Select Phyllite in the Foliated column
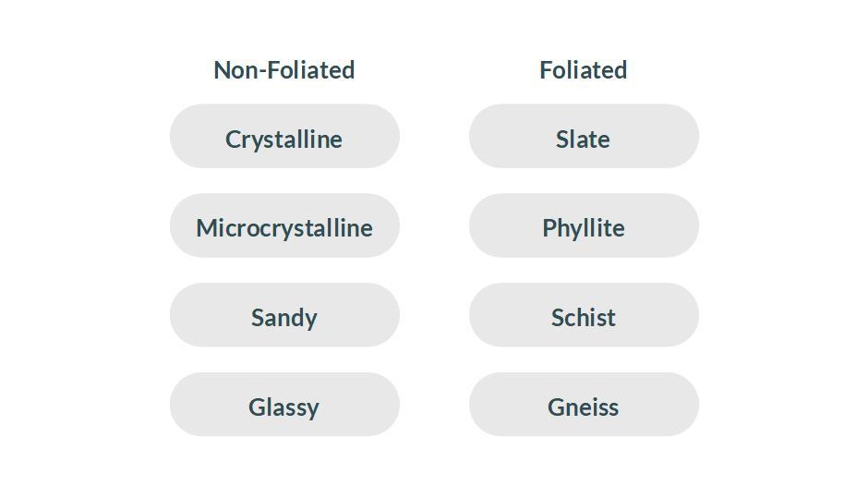 click(584, 226)
